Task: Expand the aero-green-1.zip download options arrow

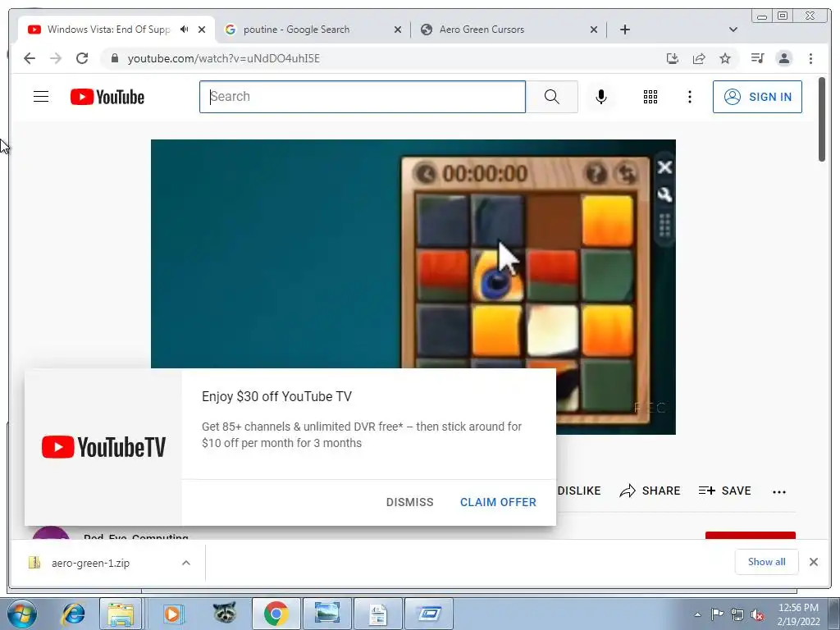Action: [186, 563]
